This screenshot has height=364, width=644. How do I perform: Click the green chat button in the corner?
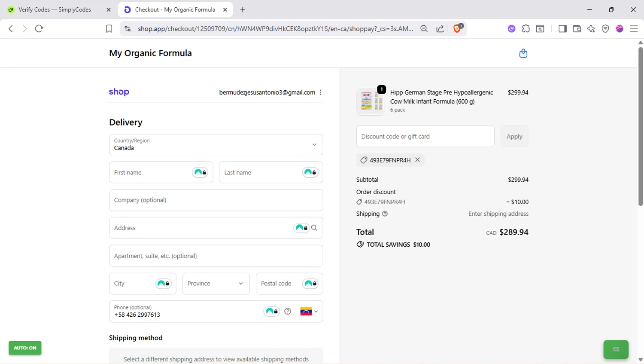[x=616, y=349]
